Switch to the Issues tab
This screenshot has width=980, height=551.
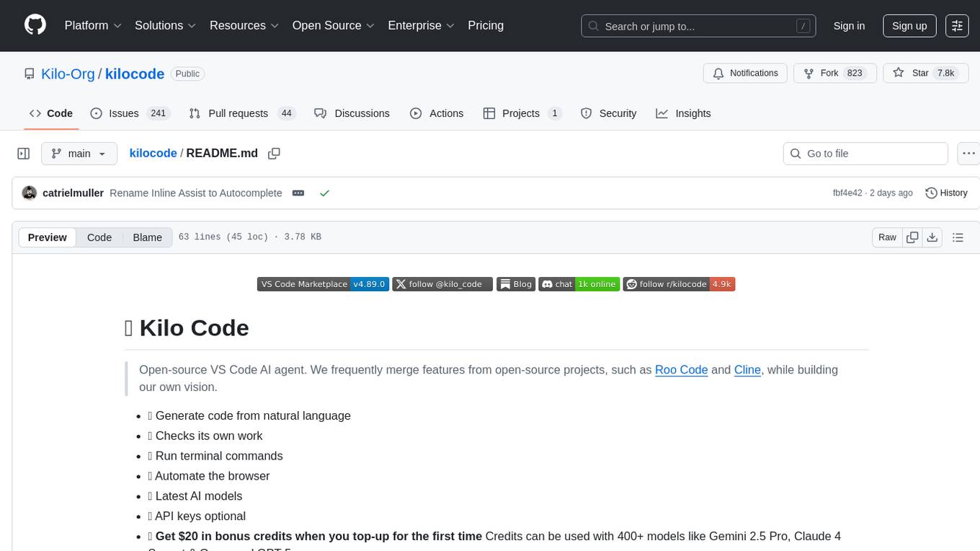(x=130, y=113)
